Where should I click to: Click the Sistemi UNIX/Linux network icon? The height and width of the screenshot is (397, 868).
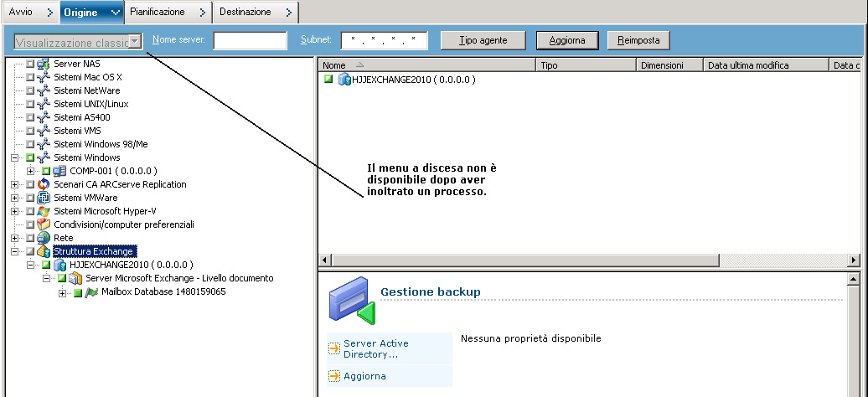(x=44, y=104)
